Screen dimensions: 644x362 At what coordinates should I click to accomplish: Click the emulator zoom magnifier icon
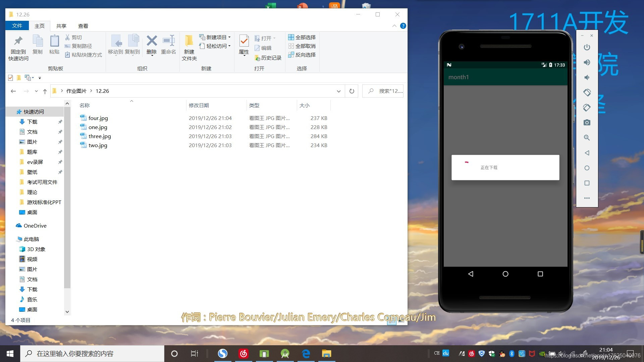click(x=587, y=138)
